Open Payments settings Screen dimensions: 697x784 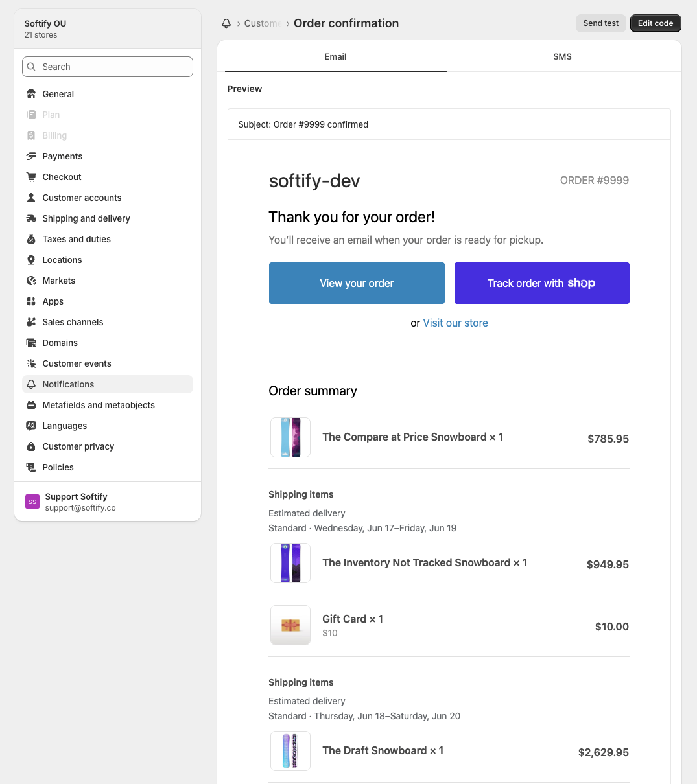(x=108, y=156)
